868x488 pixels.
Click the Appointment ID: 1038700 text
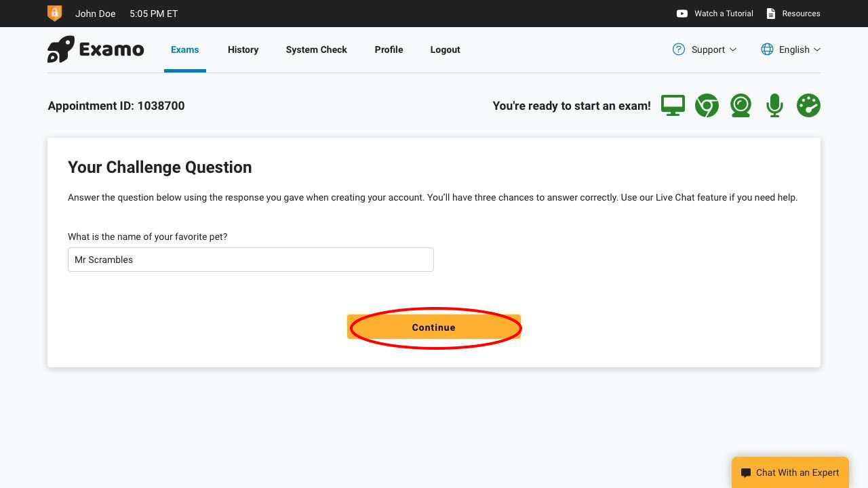tap(116, 106)
